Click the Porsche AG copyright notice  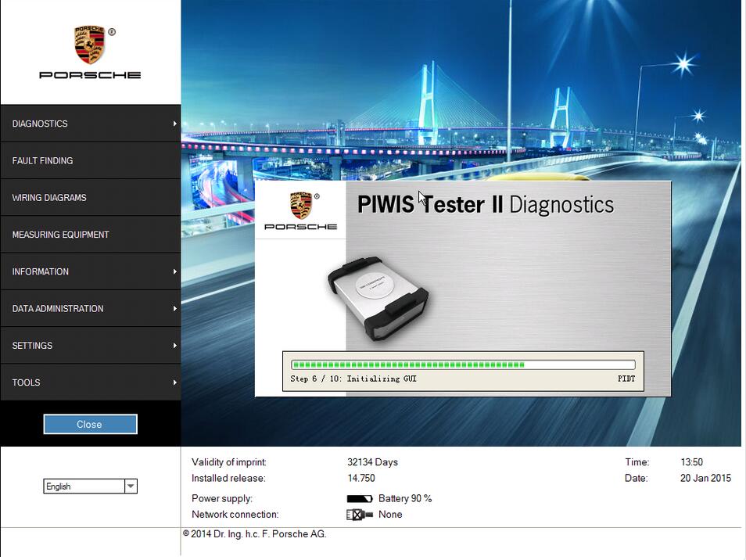(x=255, y=534)
